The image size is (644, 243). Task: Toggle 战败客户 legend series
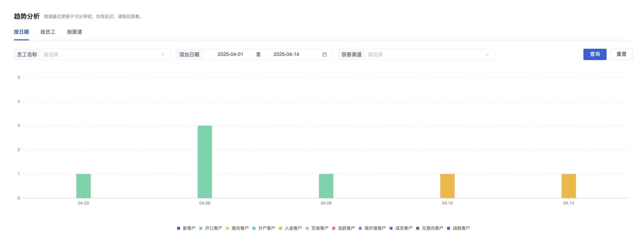point(458,228)
